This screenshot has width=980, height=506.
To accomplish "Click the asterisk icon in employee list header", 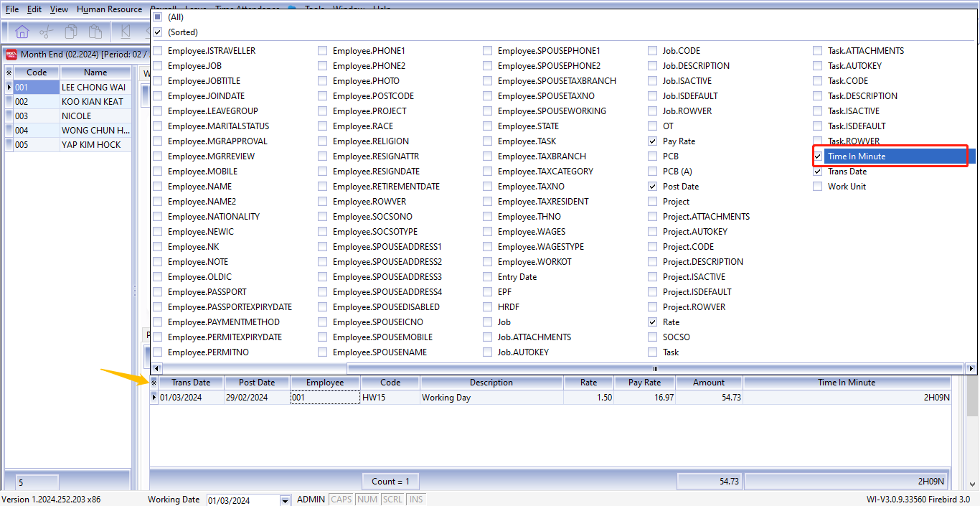I will (x=9, y=72).
